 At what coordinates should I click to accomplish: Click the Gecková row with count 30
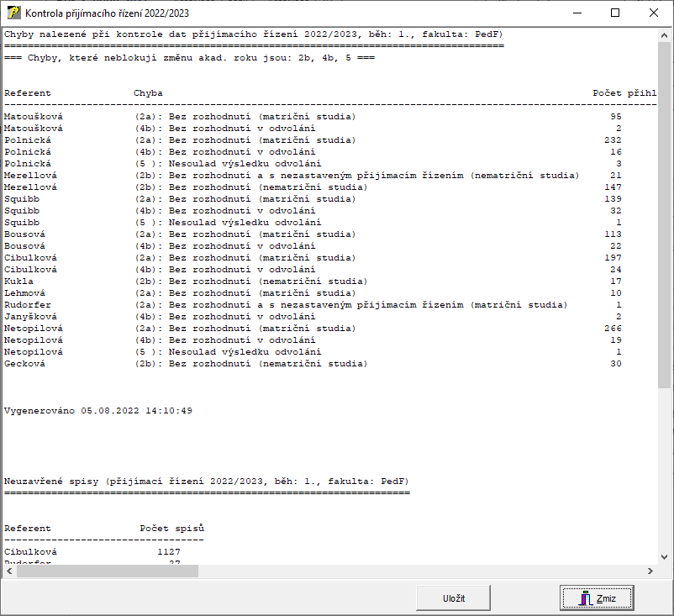[x=252, y=363]
